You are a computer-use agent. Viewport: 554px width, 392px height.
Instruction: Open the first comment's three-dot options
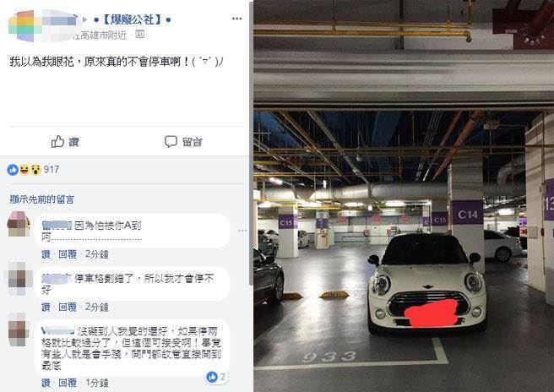tap(242, 231)
